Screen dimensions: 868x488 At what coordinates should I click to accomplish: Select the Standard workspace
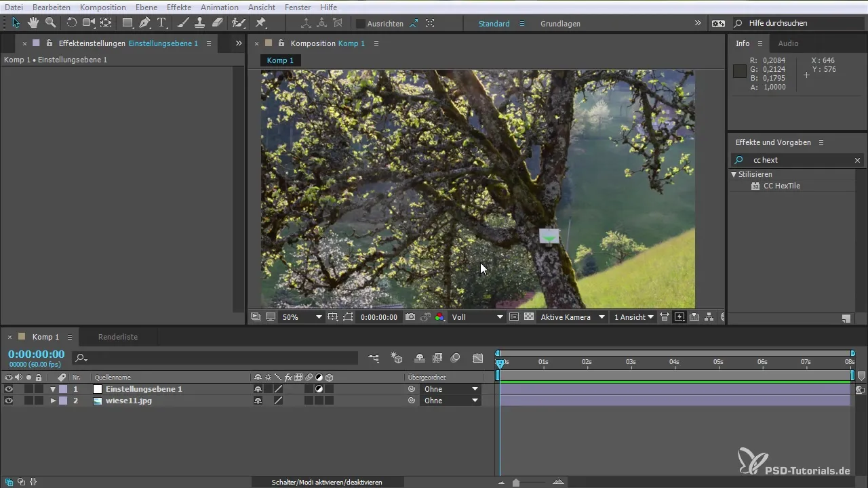[494, 24]
